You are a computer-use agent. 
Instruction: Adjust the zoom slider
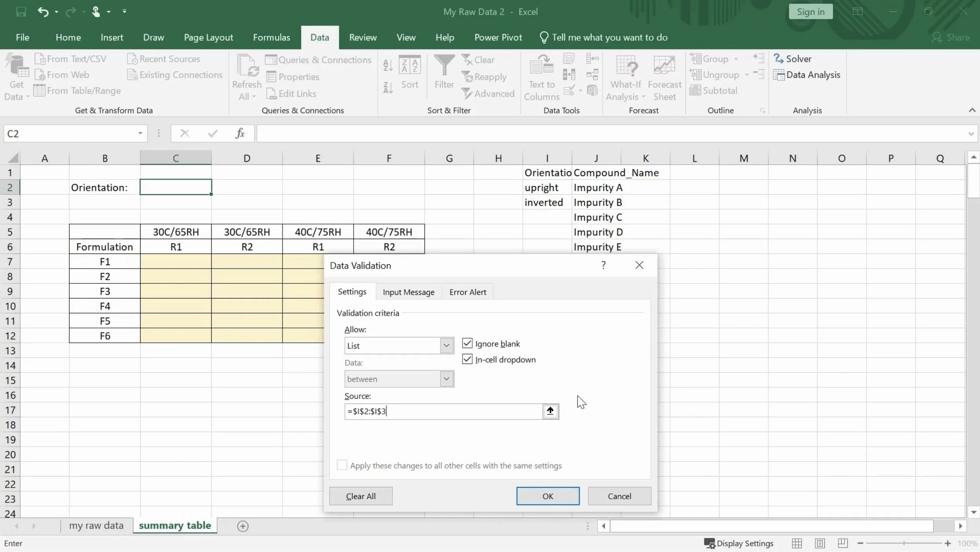(x=904, y=543)
